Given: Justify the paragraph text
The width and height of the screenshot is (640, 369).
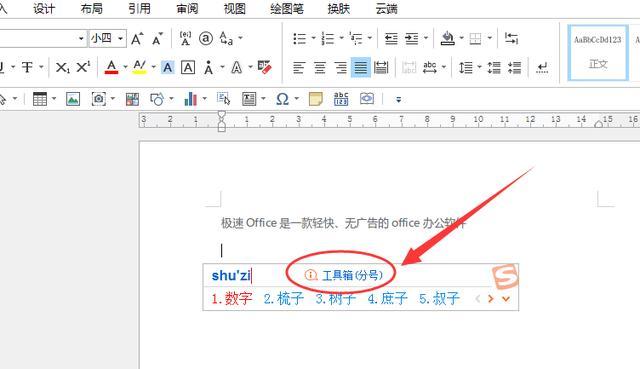Looking at the screenshot, I should [361, 67].
